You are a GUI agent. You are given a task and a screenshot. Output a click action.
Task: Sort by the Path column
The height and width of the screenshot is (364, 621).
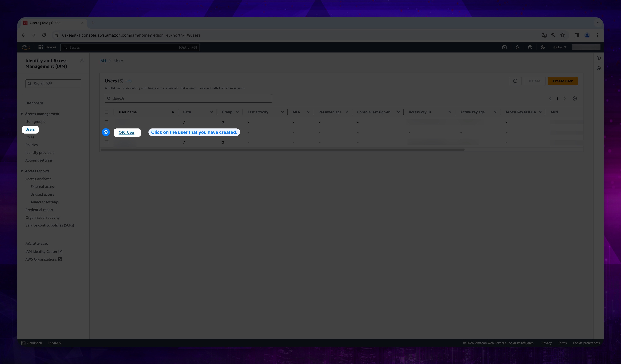click(211, 112)
